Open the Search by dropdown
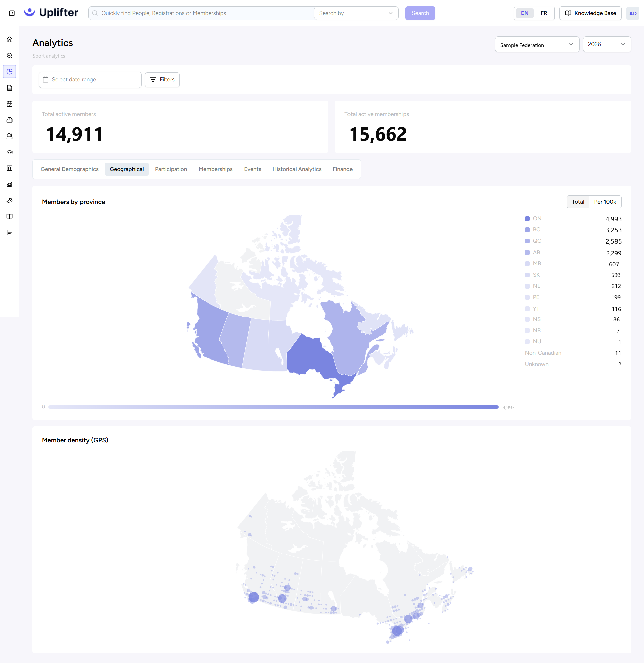Screen dimensions: 644x663 click(356, 13)
